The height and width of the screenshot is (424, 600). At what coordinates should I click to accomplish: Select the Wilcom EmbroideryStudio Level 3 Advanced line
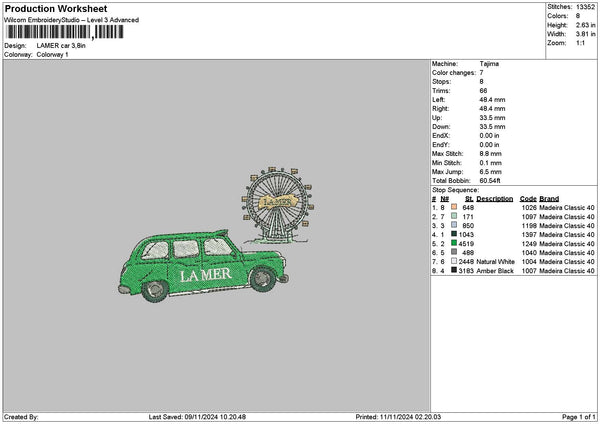pyautogui.click(x=72, y=20)
